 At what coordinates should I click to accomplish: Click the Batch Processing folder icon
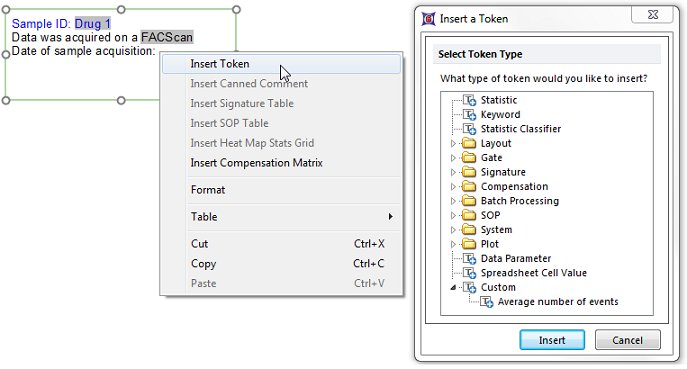(x=469, y=201)
